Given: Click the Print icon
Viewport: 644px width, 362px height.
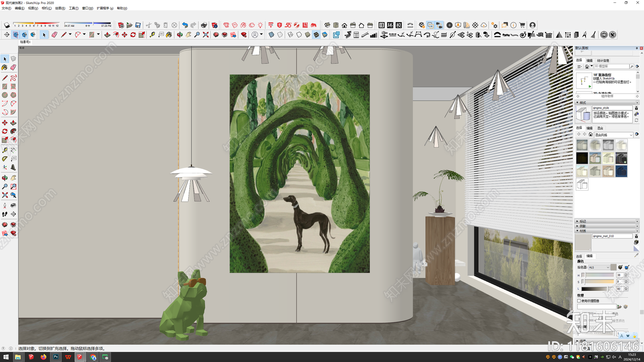Looking at the screenshot, I should pos(204,25).
